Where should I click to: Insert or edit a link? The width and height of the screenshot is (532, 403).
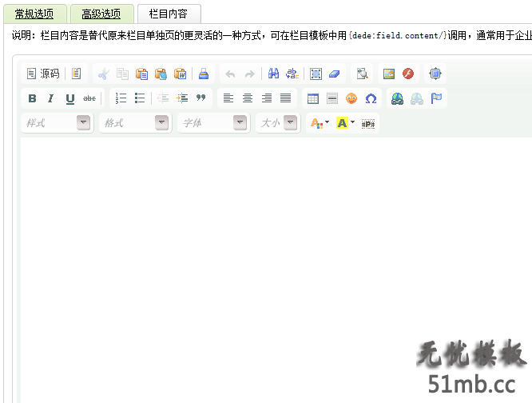pos(397,98)
